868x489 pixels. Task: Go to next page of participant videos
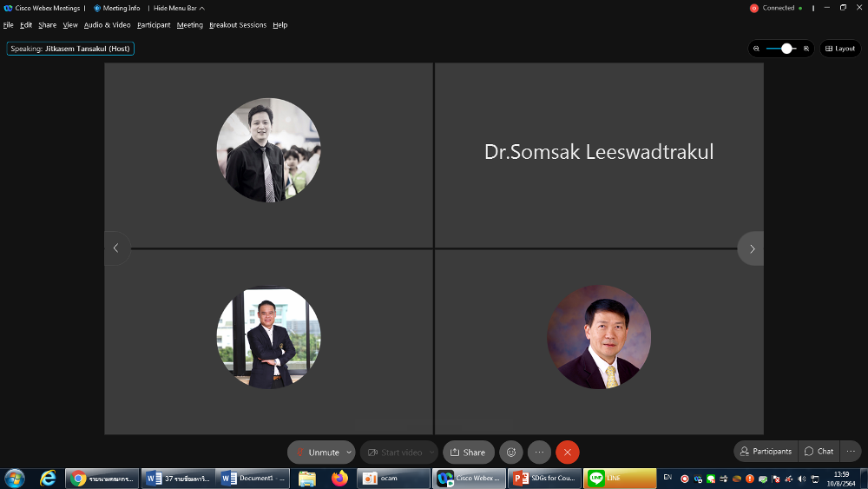pos(751,248)
